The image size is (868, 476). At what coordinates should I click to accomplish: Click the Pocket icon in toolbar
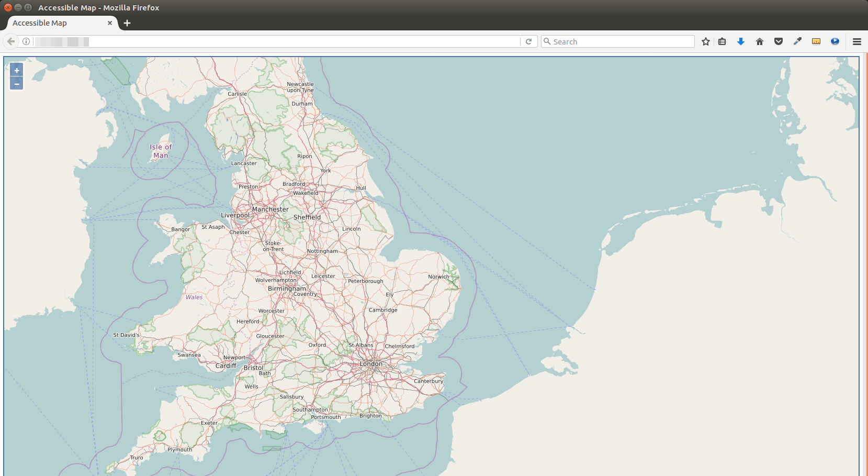point(779,41)
